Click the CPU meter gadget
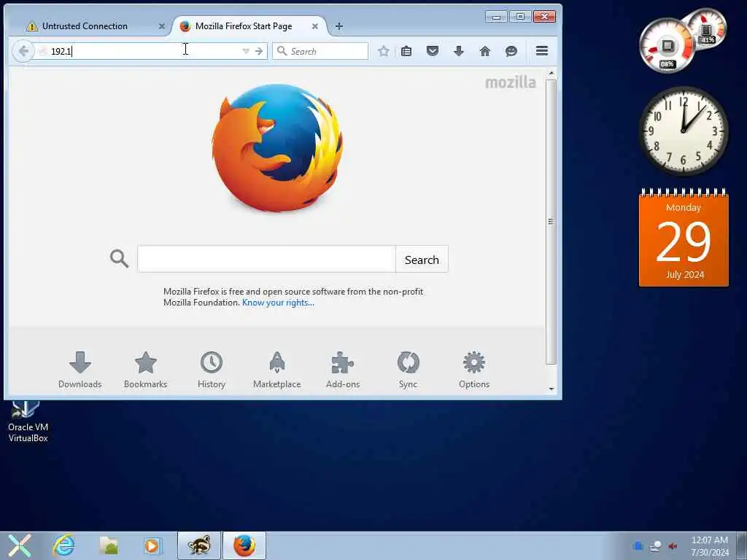The width and height of the screenshot is (747, 560). coord(667,46)
